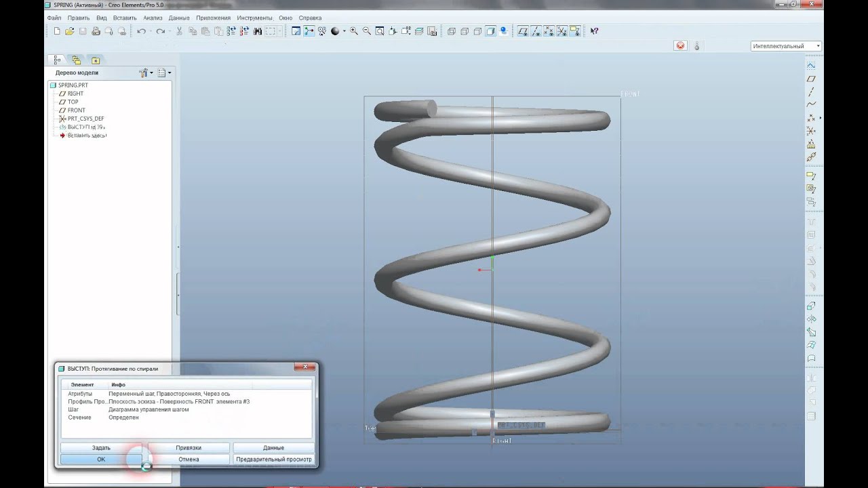Viewport: 868px width, 488px height.
Task: Select the Datum Point tool
Action: (810, 117)
